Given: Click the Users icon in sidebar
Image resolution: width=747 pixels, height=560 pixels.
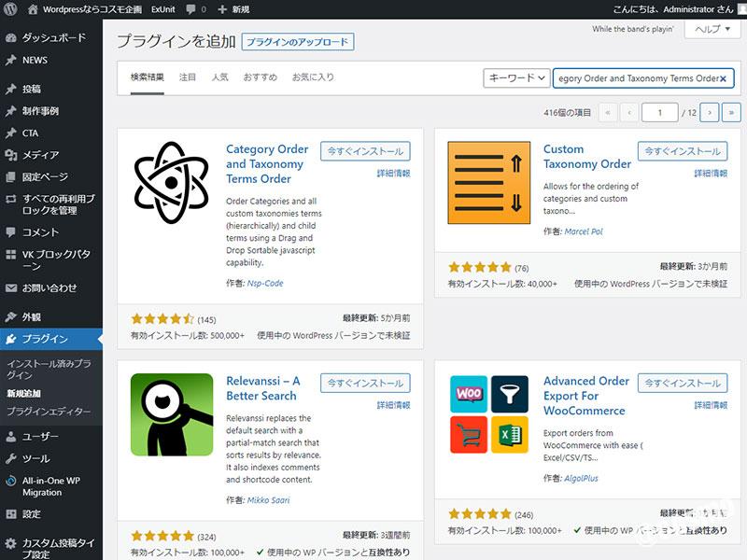Looking at the screenshot, I should 10,436.
